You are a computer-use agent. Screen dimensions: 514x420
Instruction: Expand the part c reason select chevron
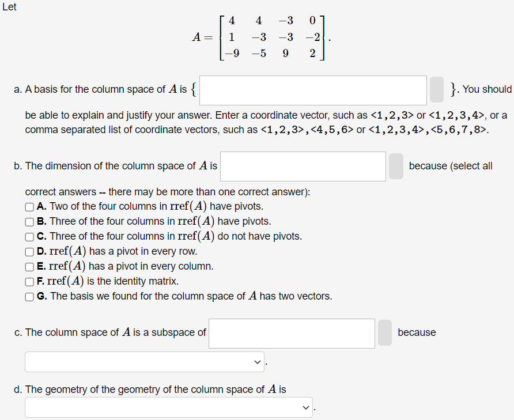click(256, 361)
